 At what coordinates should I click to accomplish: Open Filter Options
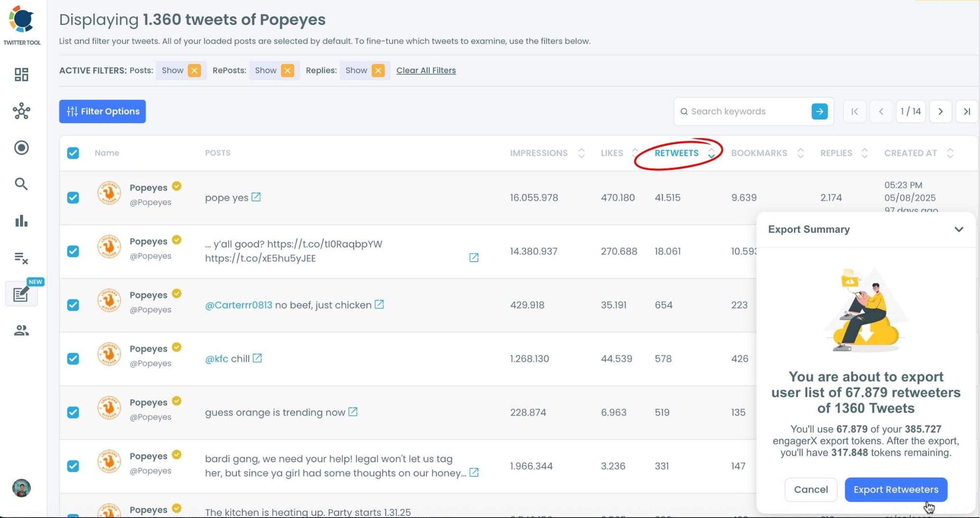click(102, 111)
